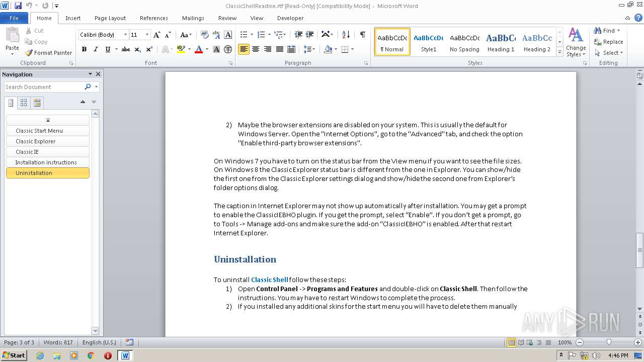Open the References ribbon tab
Viewport: 644px width, 362px height.
[153, 18]
